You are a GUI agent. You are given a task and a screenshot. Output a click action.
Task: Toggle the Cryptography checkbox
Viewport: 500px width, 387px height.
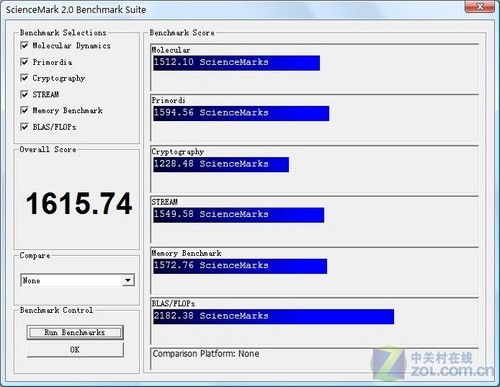(24, 78)
